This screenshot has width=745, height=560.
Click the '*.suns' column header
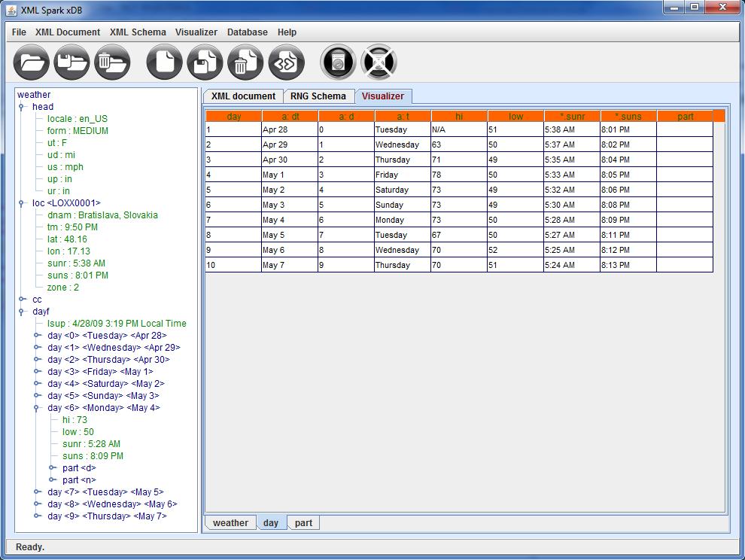point(628,117)
